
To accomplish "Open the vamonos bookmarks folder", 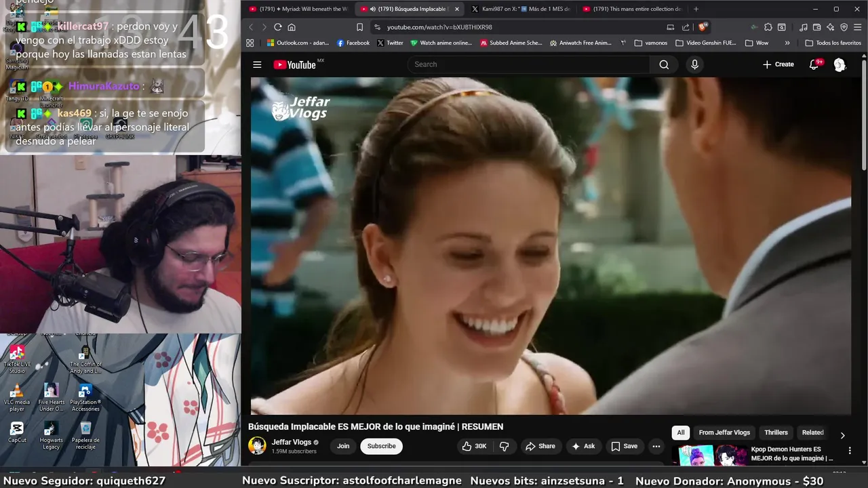I will (651, 43).
